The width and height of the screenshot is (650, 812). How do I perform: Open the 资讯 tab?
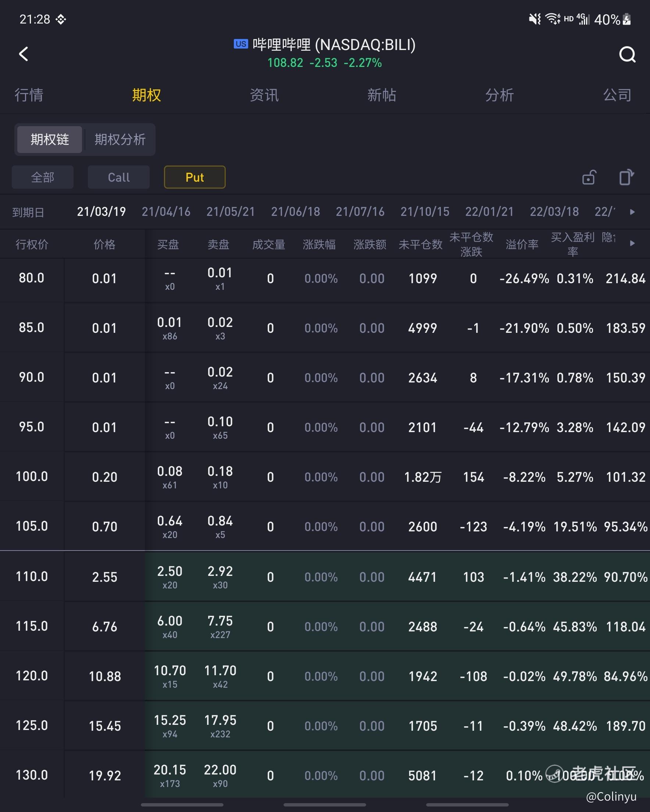[264, 95]
